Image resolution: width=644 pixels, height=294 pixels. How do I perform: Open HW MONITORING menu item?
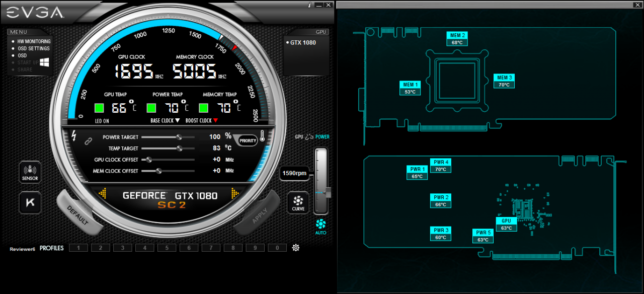pos(34,42)
